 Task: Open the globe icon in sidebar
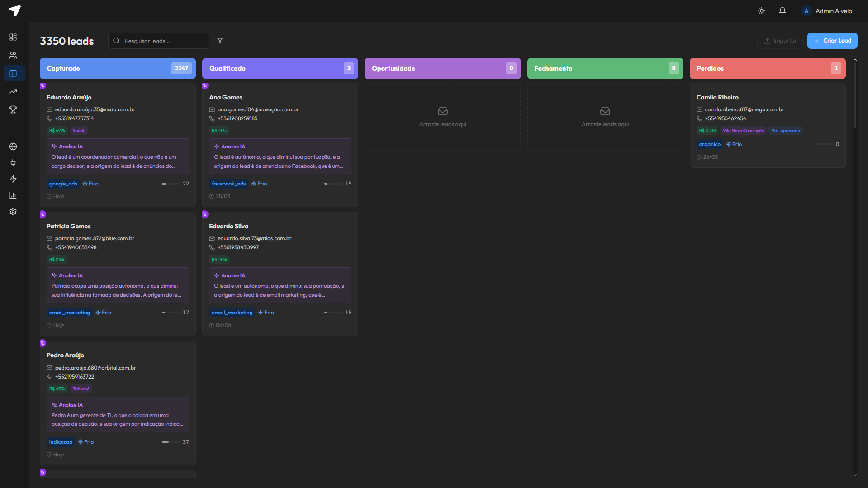[13, 147]
